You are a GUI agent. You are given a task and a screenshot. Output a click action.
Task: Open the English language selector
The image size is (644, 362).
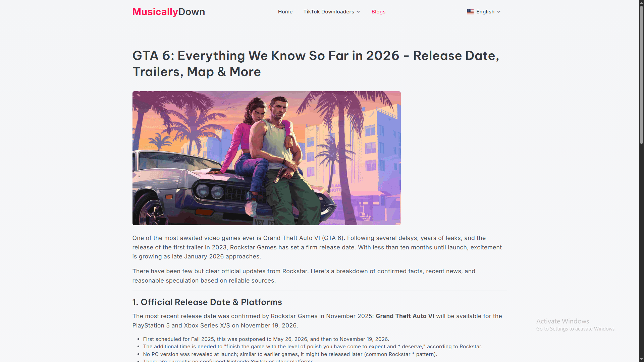(x=484, y=12)
